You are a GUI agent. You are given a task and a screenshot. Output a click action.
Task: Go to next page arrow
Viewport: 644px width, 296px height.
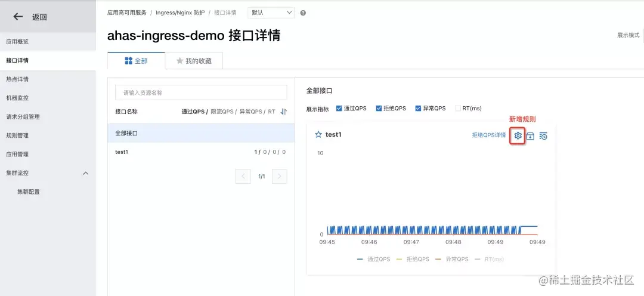[280, 177]
